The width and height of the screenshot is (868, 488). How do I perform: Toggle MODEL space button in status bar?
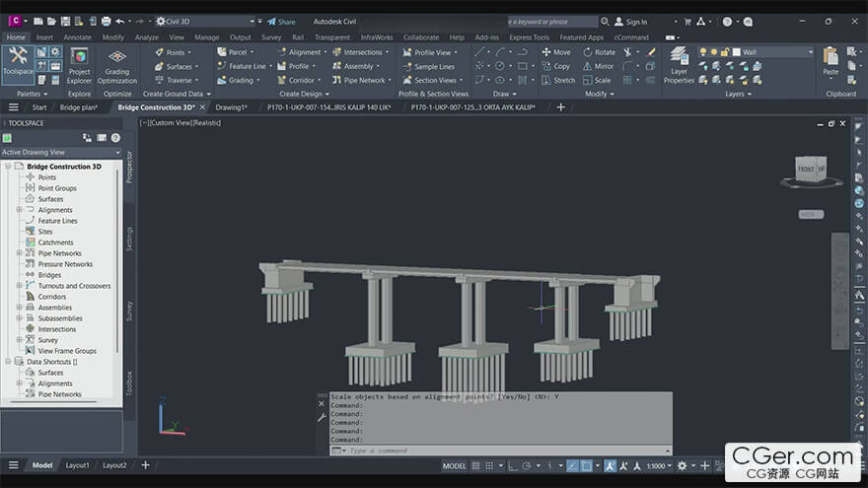point(454,466)
